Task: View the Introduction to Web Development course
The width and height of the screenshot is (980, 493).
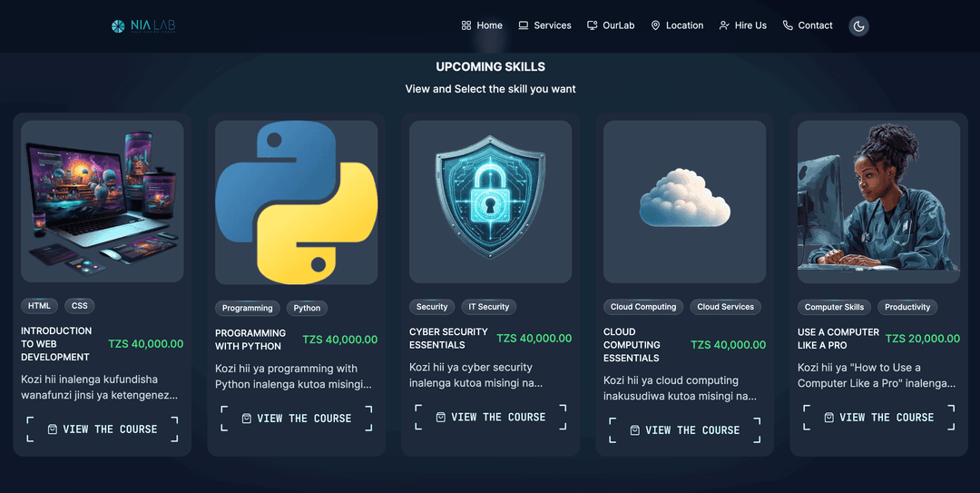Action: click(103, 429)
